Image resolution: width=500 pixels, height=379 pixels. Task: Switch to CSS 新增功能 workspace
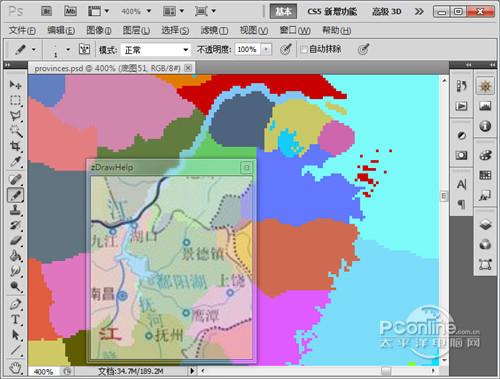[x=332, y=12]
